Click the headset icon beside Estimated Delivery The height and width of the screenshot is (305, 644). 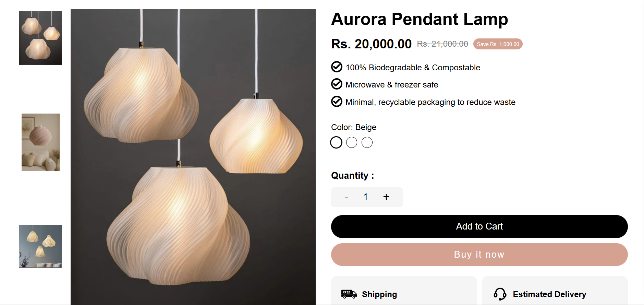(x=500, y=294)
